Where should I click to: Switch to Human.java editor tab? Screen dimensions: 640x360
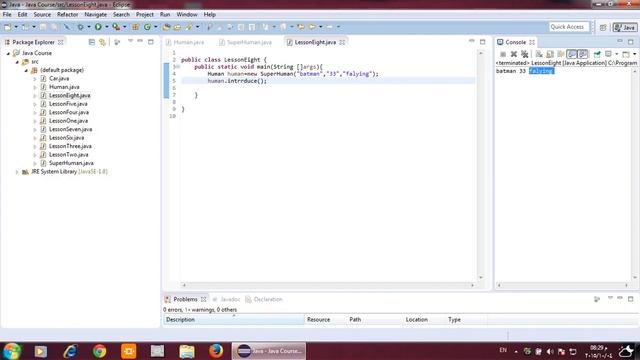coord(185,42)
